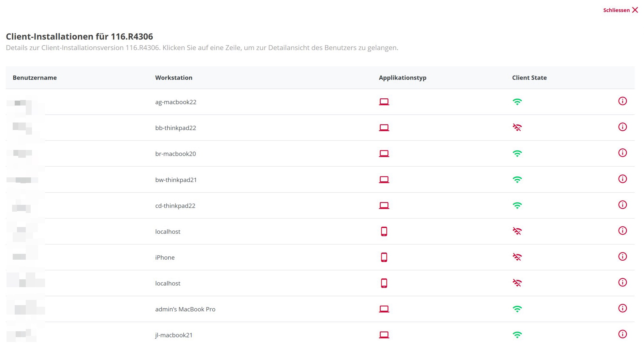The height and width of the screenshot is (343, 644).
Task: Open info icon for bb-thinkpad22
Action: click(622, 127)
